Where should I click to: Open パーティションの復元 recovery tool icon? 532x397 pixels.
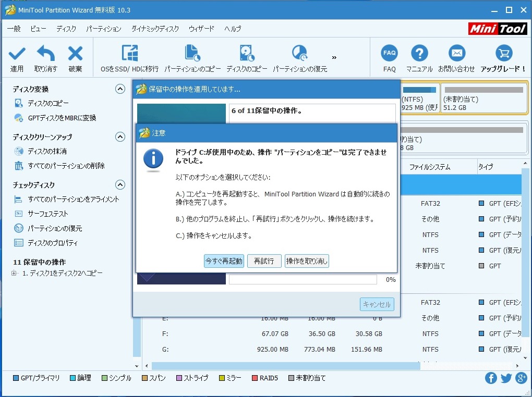tap(300, 54)
